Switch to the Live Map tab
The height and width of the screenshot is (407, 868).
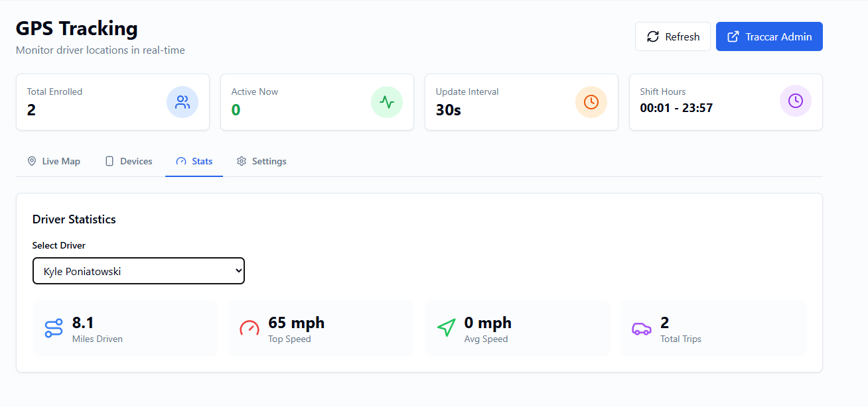pos(54,162)
